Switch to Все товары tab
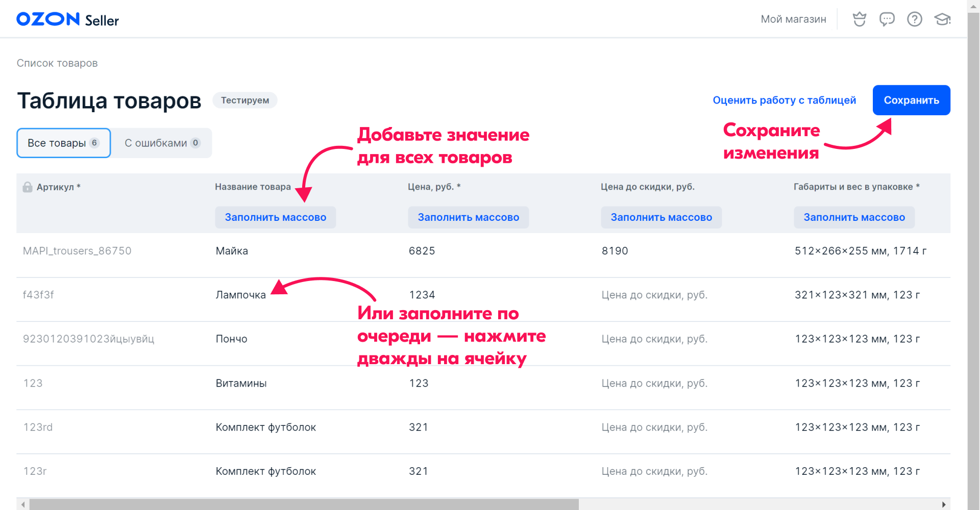 click(64, 143)
